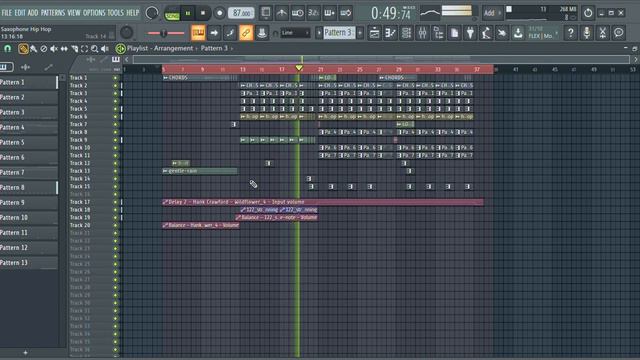Open the Pattern 3 selector dropdown
This screenshot has width=640, height=360.
coord(338,33)
